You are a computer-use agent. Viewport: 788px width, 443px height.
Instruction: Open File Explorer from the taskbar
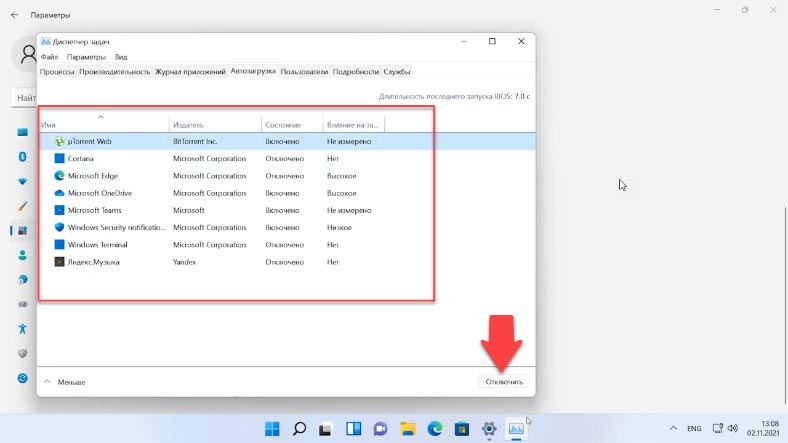click(x=408, y=428)
